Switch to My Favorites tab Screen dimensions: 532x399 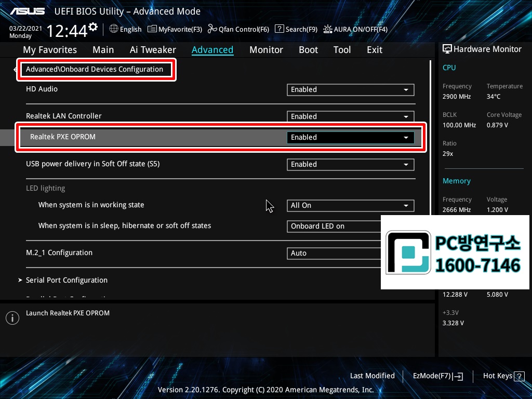point(50,50)
